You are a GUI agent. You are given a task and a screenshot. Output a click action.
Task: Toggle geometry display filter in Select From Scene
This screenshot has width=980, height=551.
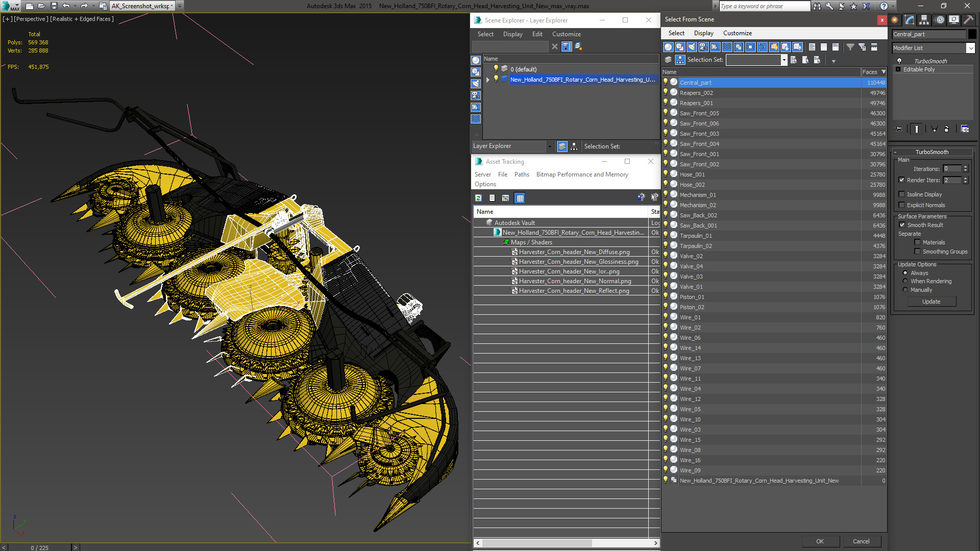click(x=668, y=47)
